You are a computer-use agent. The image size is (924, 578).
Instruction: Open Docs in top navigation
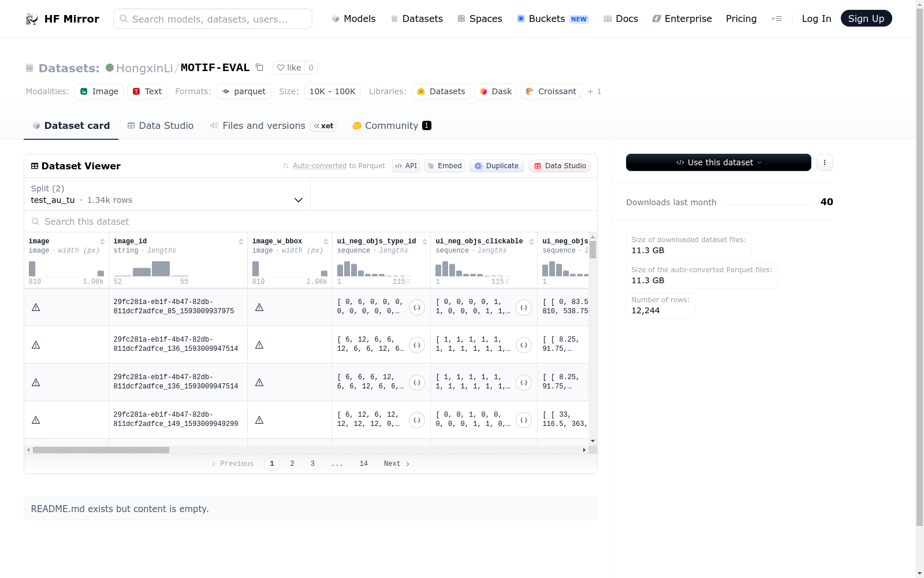point(621,18)
